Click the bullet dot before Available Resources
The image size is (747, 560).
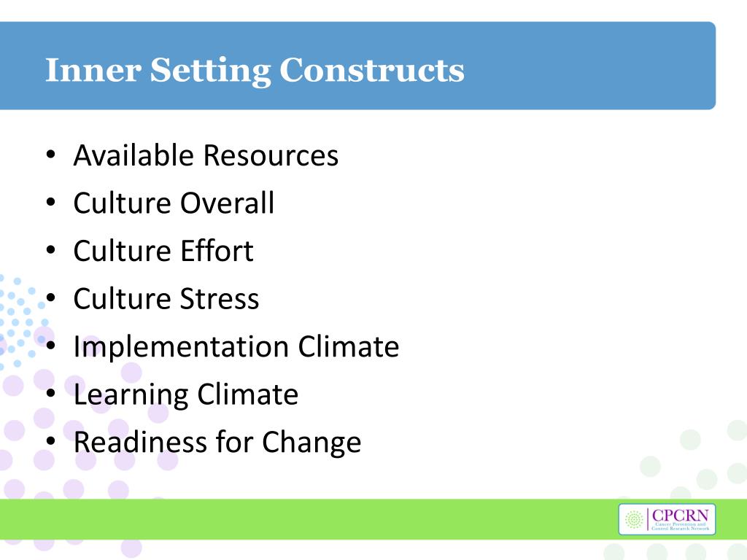coord(51,155)
